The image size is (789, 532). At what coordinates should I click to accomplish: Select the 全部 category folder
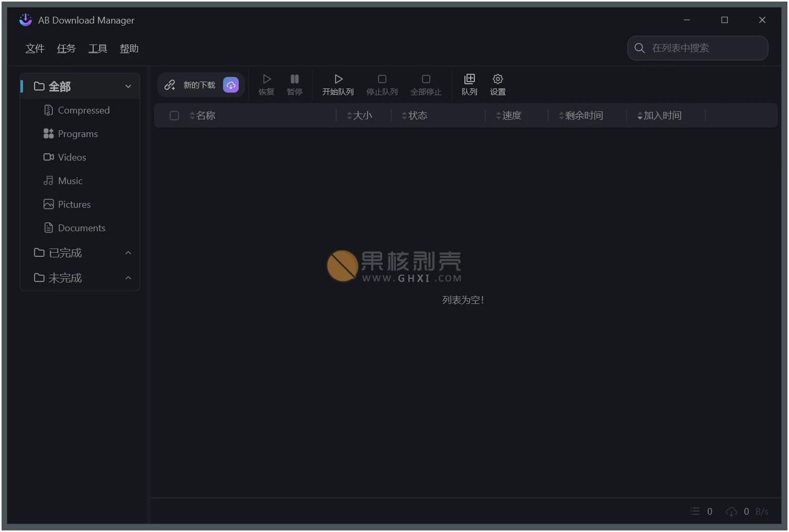click(x=80, y=86)
